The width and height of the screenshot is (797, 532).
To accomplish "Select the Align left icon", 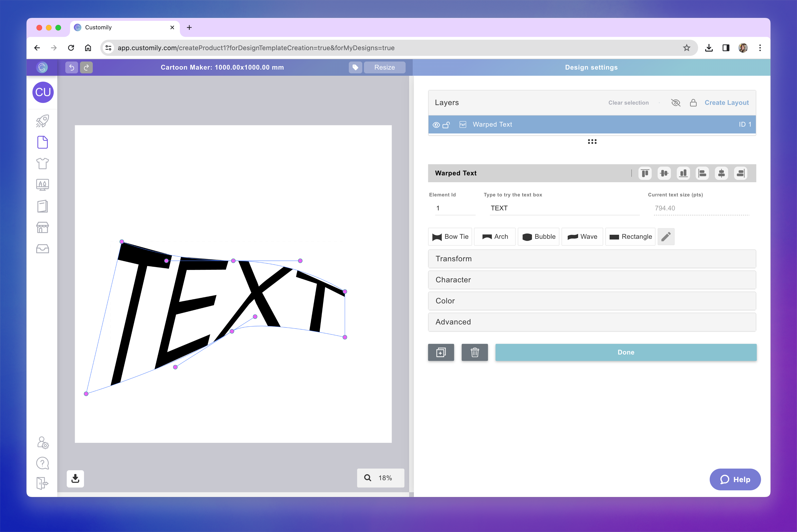I will 702,173.
